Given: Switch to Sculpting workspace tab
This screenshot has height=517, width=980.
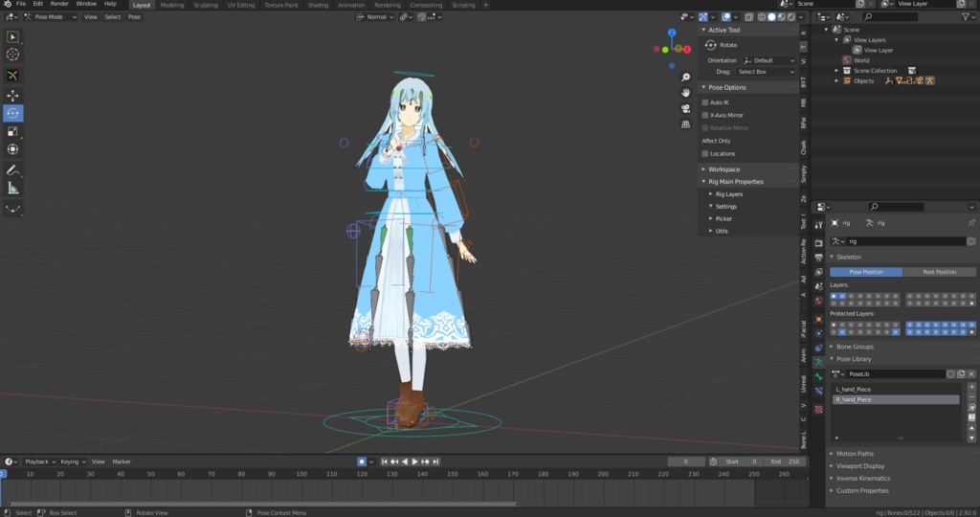Looking at the screenshot, I should tap(206, 5).
